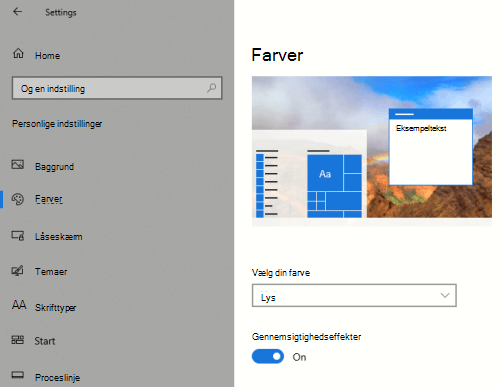Click the search magnifier icon
Image resolution: width=500 pixels, height=387 pixels.
click(211, 88)
